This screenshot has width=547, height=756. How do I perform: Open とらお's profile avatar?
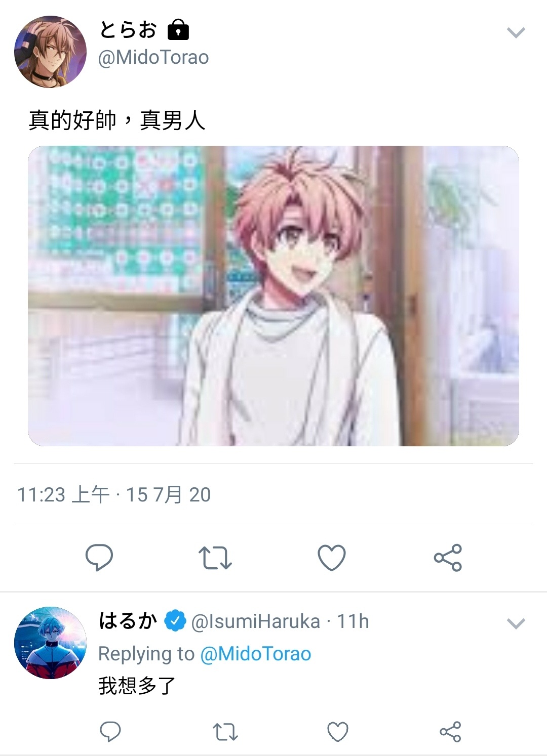(x=50, y=52)
